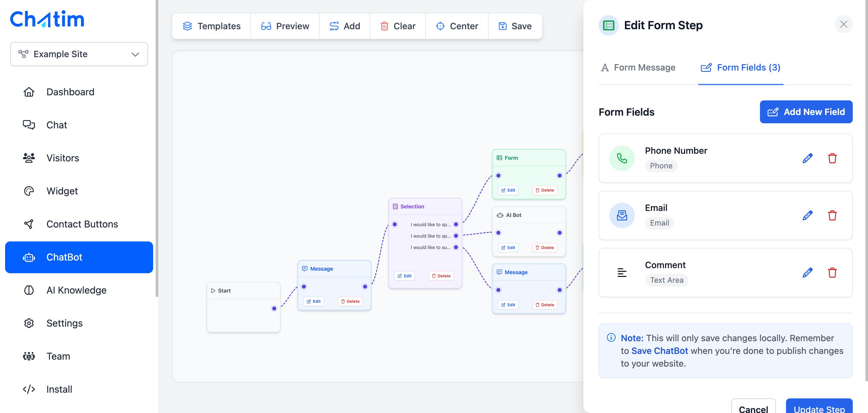
Task: Delete the Email field with trash icon
Action: [832, 215]
